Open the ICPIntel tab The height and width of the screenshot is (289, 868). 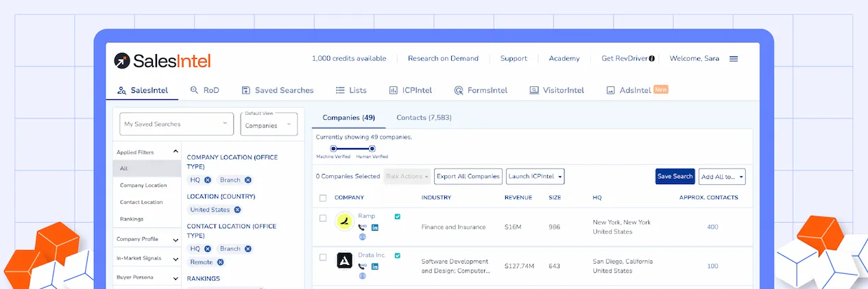(411, 90)
